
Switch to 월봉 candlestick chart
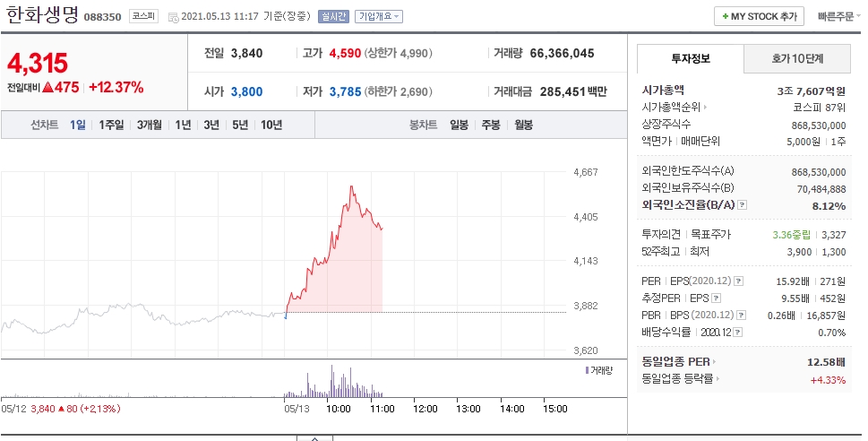pyautogui.click(x=524, y=125)
